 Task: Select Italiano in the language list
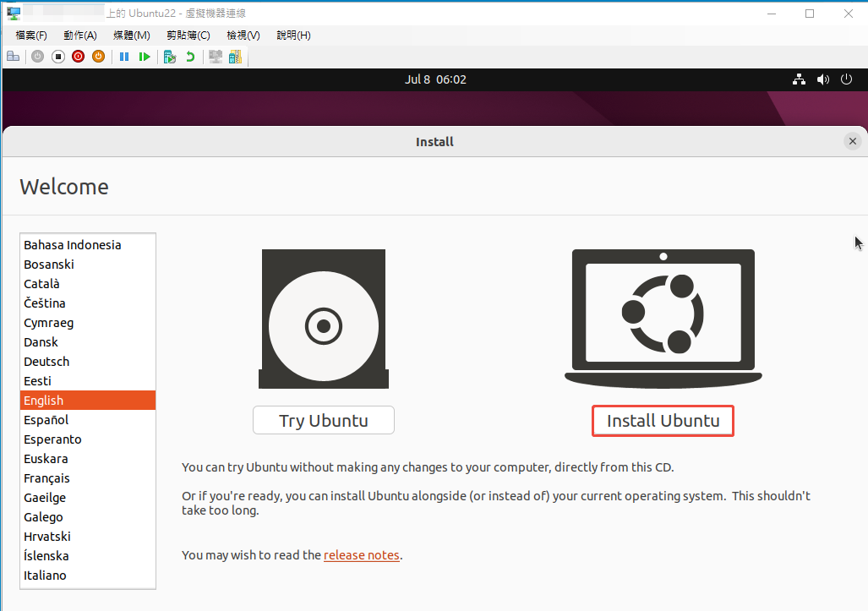coord(88,575)
